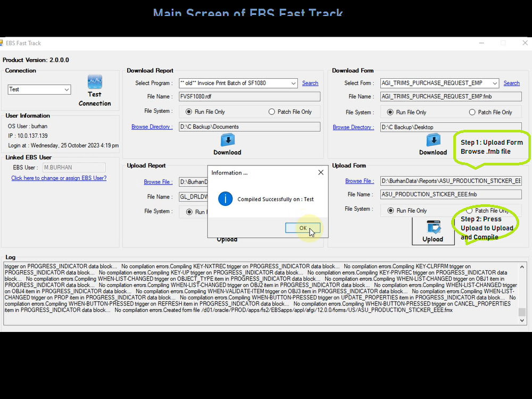This screenshot has height=399, width=532.
Task: Close the Compiled Successfully information dialog
Action: pyautogui.click(x=303, y=227)
